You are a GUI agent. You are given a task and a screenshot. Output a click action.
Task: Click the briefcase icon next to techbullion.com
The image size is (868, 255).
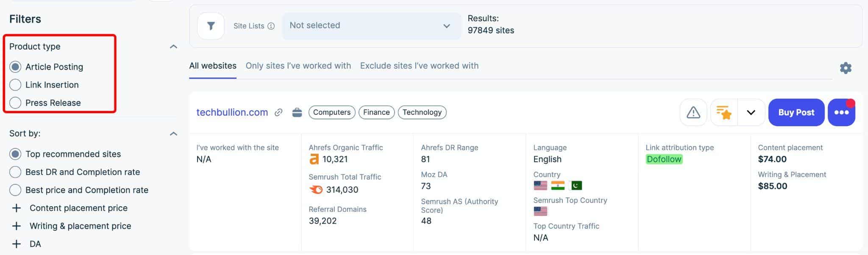297,112
